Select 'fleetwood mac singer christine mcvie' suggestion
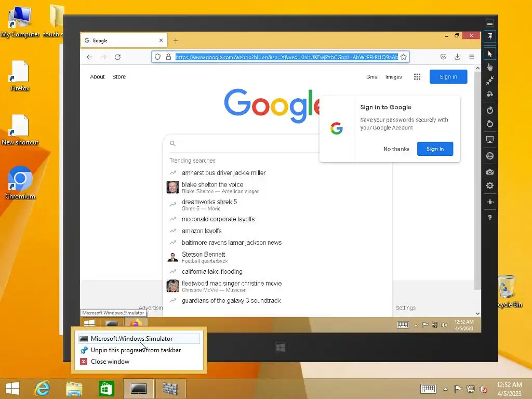 pos(277,286)
